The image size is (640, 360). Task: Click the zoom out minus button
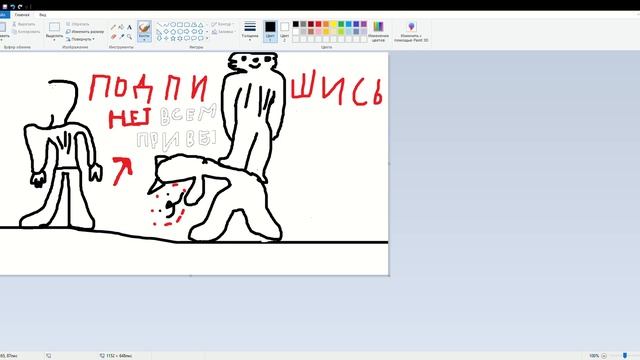[604, 356]
